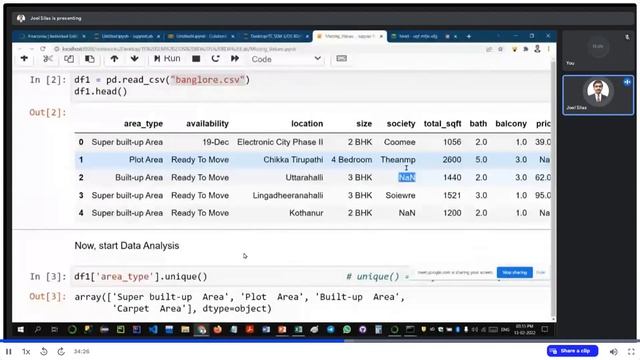
Task: Switch to the active Missing Values Jupyter tab
Action: [350, 36]
